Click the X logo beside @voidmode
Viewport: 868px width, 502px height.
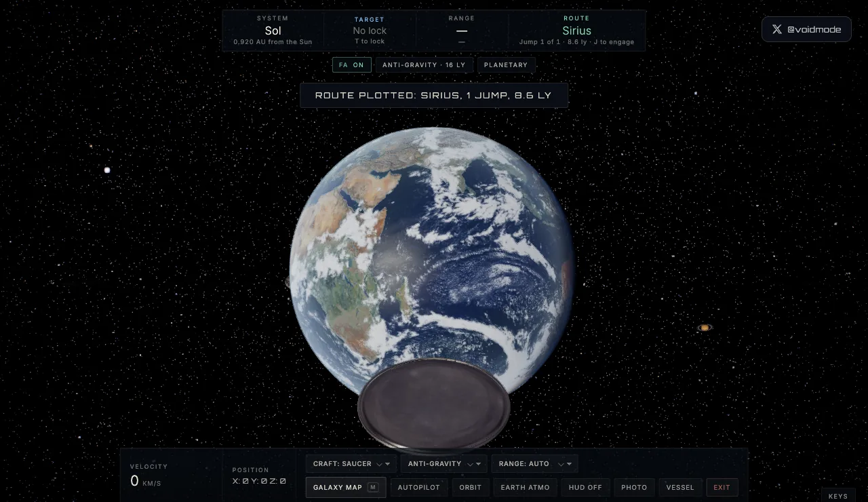(776, 29)
